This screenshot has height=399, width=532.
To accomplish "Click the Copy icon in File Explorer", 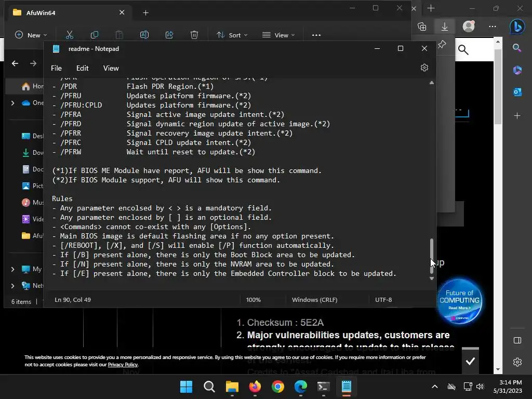I will coord(95,35).
